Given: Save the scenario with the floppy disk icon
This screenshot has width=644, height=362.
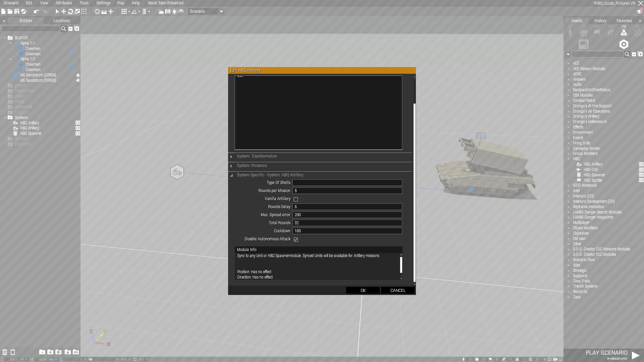Looking at the screenshot, I should point(17,11).
